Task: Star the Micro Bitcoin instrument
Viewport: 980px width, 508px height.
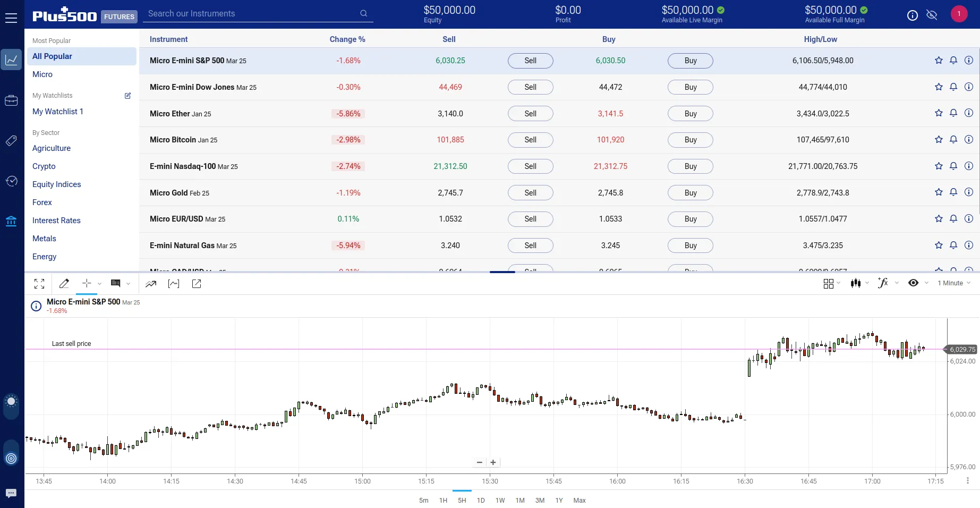Action: click(x=939, y=140)
